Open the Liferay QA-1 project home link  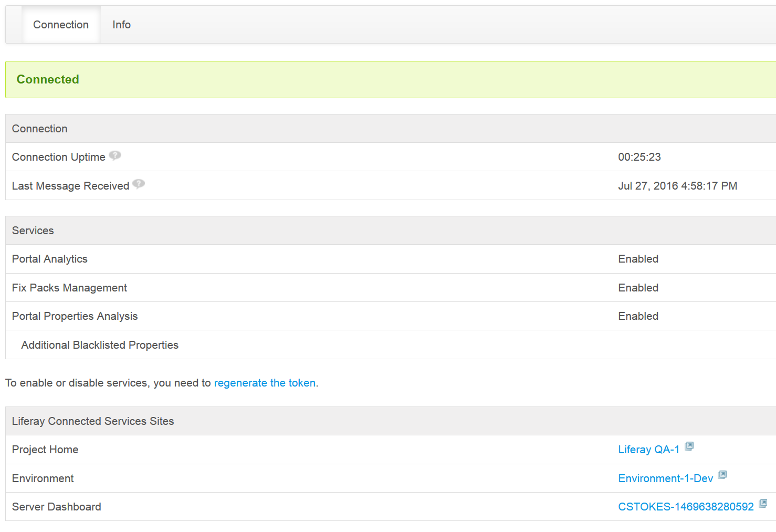[648, 450]
